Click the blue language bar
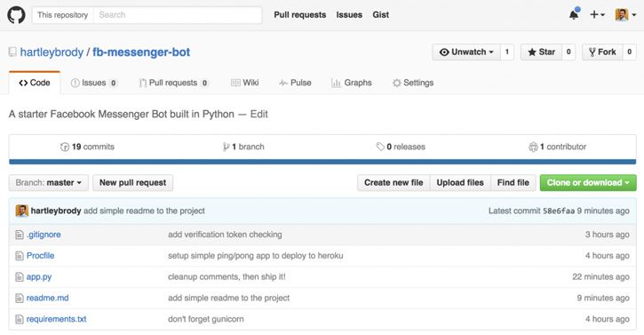 pyautogui.click(x=322, y=162)
